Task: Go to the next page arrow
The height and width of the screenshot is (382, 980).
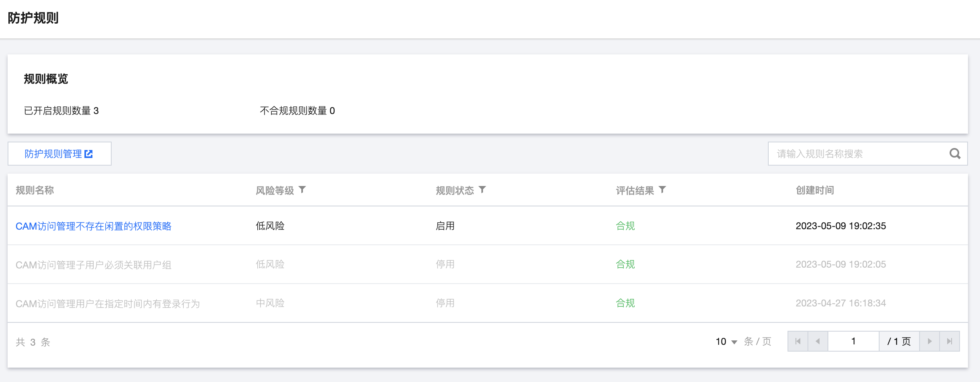Action: (930, 341)
